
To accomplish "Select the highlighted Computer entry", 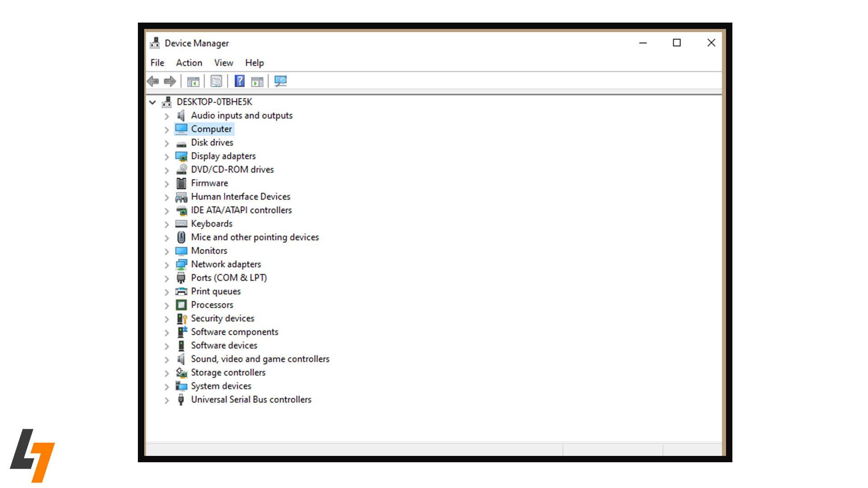I will [212, 129].
